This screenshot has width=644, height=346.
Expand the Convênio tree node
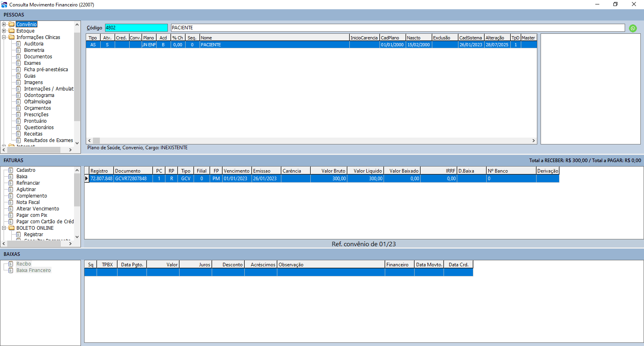pyautogui.click(x=4, y=25)
